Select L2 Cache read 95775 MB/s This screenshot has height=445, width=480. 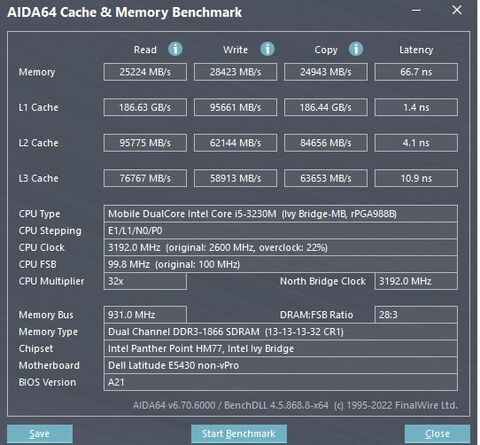coord(145,143)
